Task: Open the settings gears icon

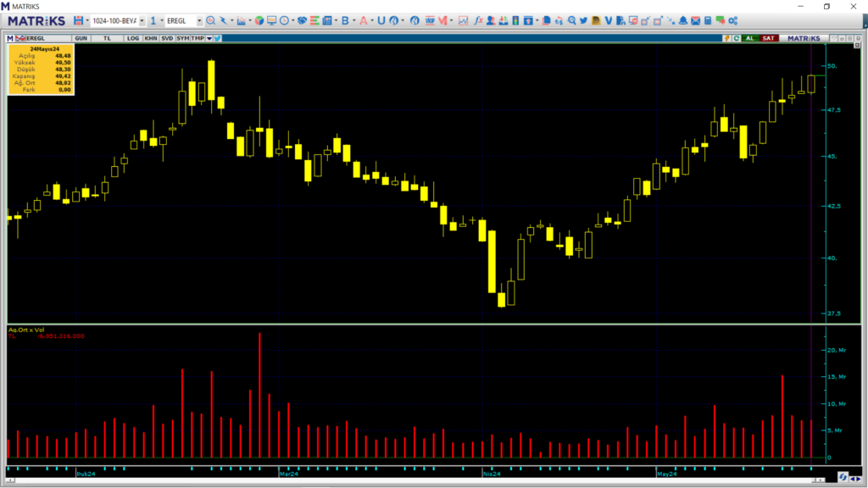Action: point(732,20)
